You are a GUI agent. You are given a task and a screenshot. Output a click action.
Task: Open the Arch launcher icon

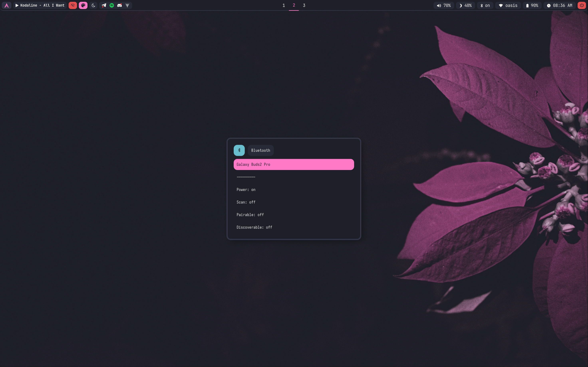7,5
